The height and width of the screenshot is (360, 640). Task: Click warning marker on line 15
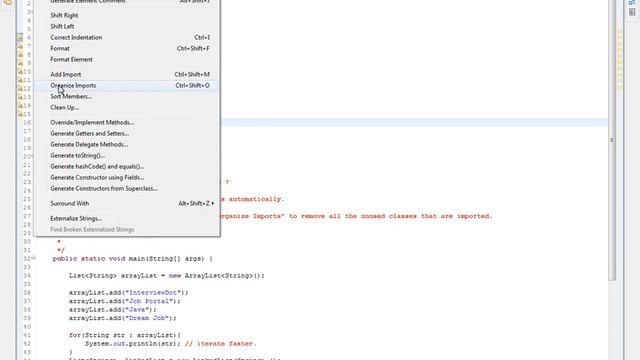(20, 114)
